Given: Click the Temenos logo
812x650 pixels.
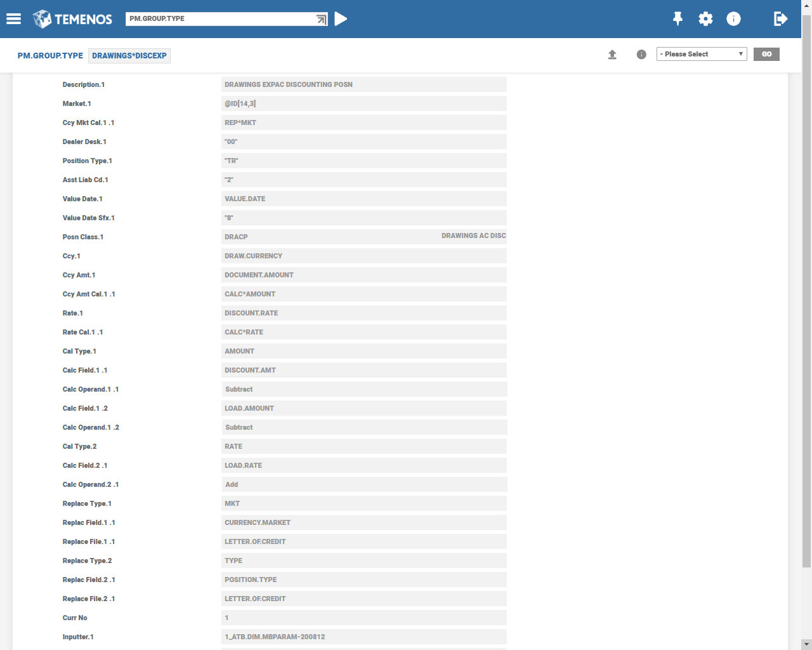Looking at the screenshot, I should [72, 19].
